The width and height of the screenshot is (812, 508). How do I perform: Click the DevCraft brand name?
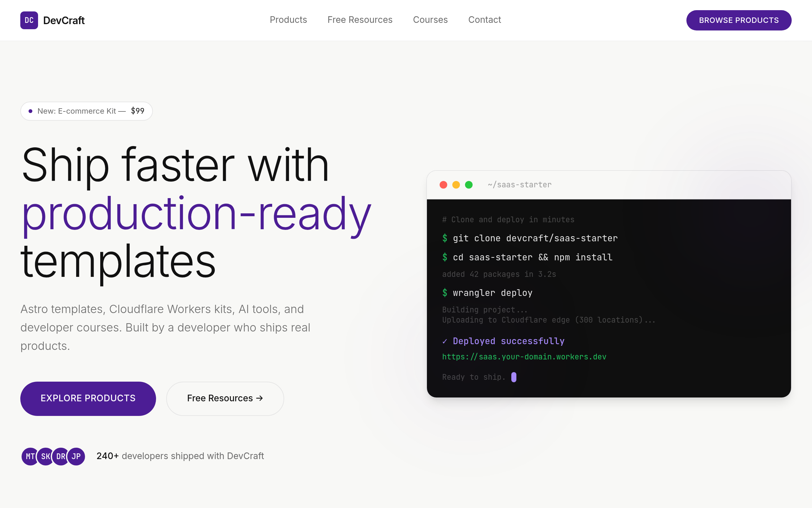pos(64,21)
